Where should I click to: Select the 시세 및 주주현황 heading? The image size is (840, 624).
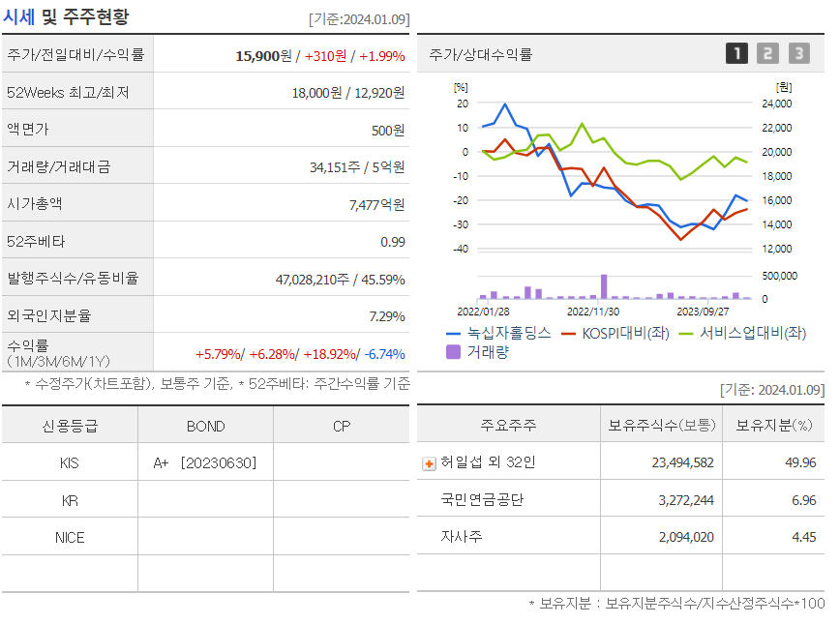(x=66, y=16)
